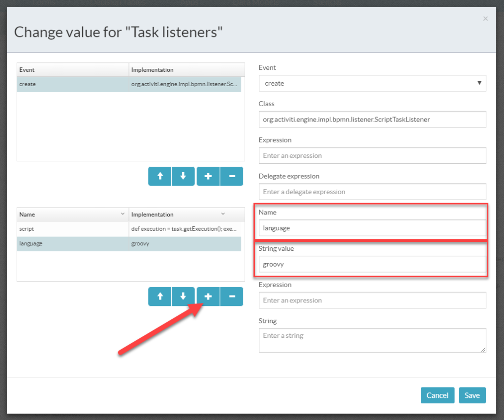
Task: Add a new field with lower plus
Action: (208, 297)
